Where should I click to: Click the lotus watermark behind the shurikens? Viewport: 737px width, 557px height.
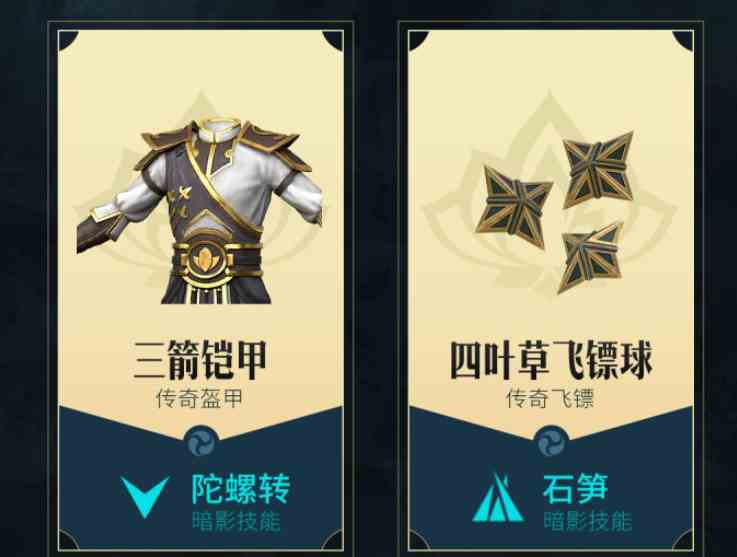pos(550,193)
